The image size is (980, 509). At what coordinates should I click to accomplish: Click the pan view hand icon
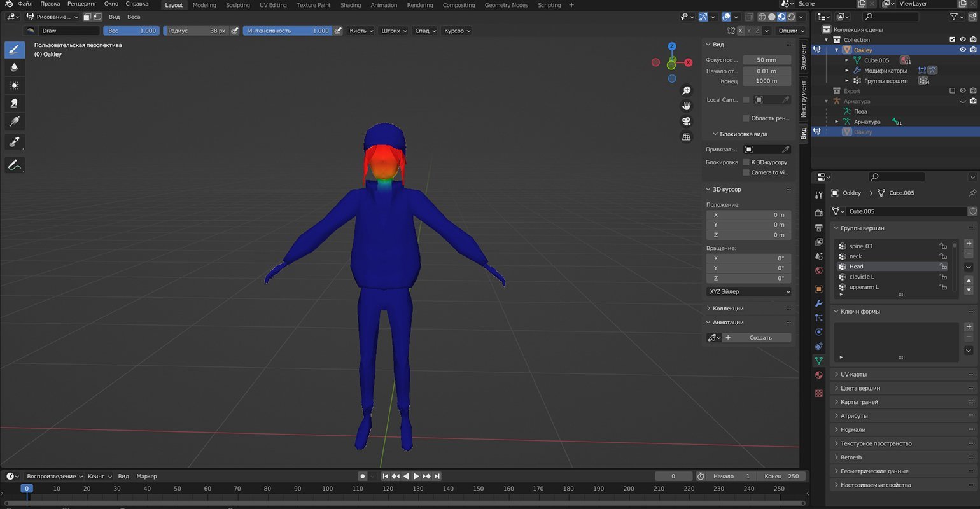coord(686,106)
